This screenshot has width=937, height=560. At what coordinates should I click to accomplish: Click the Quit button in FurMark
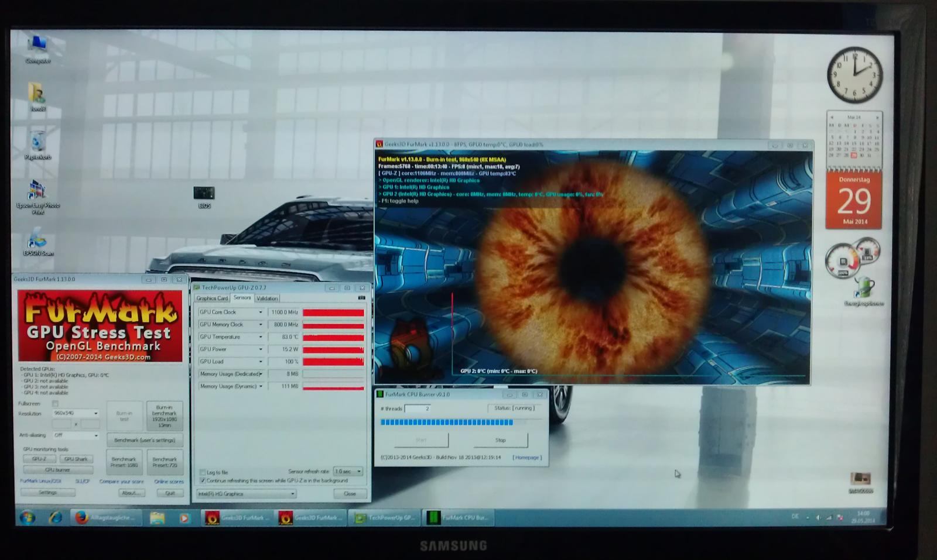[170, 493]
